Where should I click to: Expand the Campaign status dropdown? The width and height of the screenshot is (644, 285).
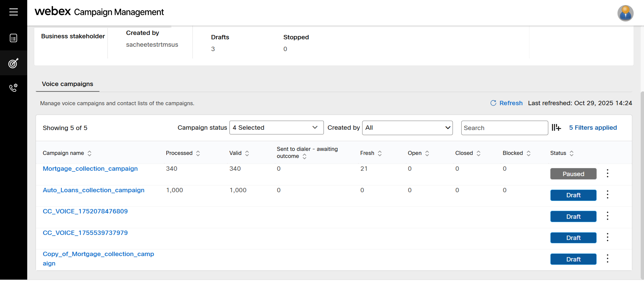click(276, 128)
